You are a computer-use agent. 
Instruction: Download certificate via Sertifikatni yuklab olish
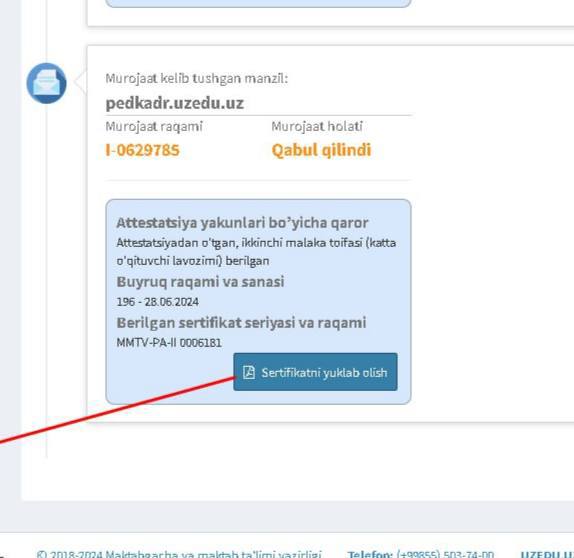pyautogui.click(x=315, y=372)
